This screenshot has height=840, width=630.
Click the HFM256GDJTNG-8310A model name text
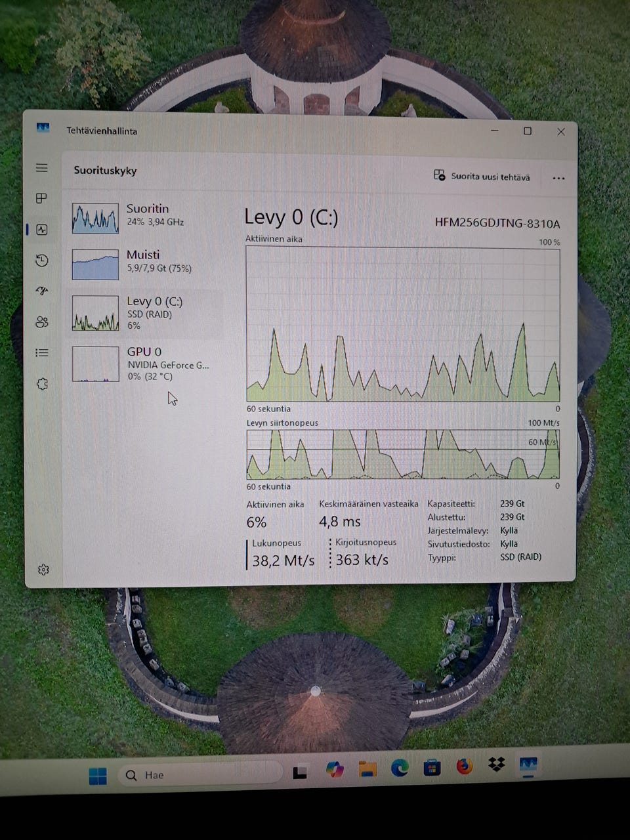point(497,223)
